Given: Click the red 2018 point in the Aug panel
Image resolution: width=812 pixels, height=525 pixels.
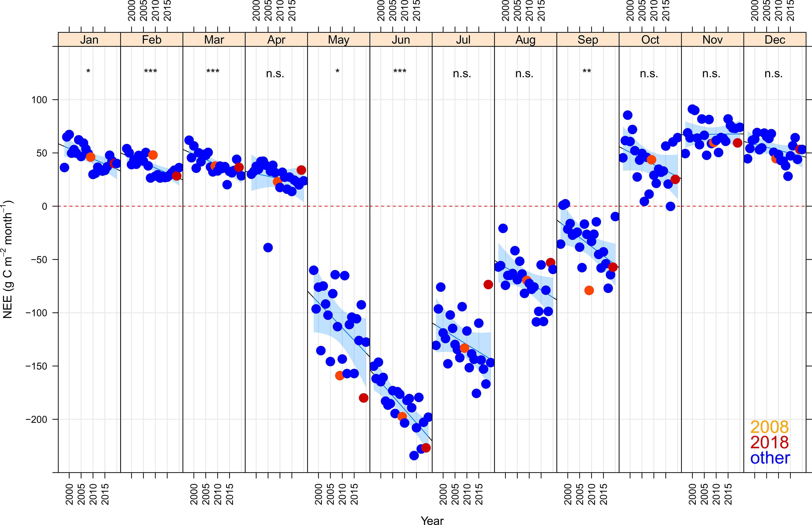Looking at the screenshot, I should click(x=550, y=262).
